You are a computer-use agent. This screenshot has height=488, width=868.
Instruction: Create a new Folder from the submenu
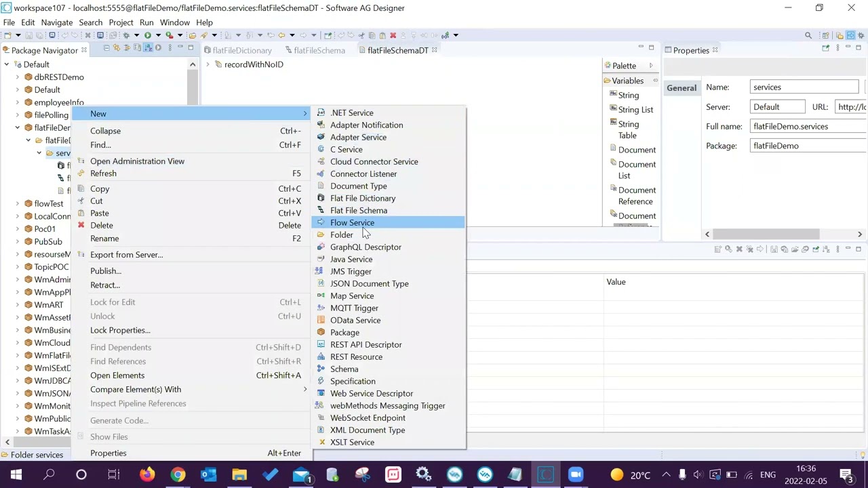click(389, 235)
